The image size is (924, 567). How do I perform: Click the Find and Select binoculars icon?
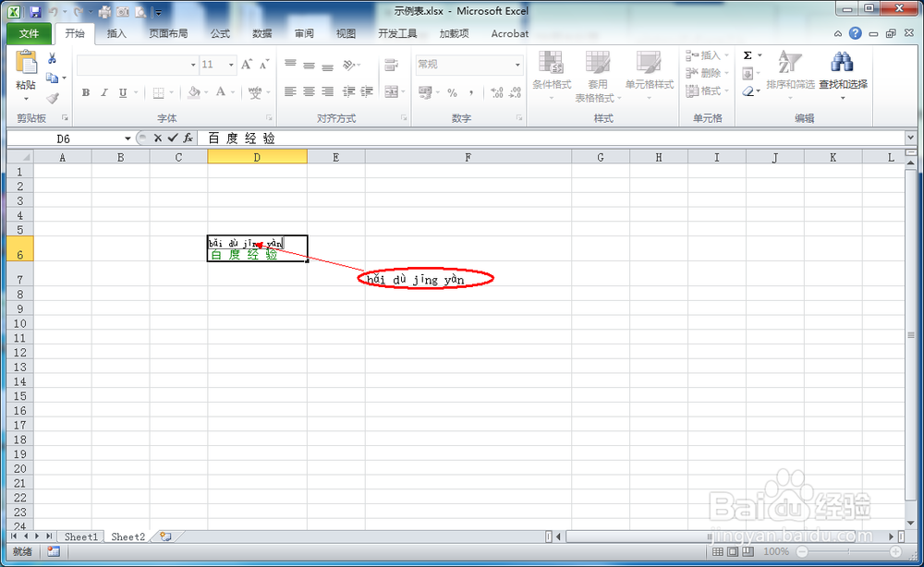click(843, 63)
